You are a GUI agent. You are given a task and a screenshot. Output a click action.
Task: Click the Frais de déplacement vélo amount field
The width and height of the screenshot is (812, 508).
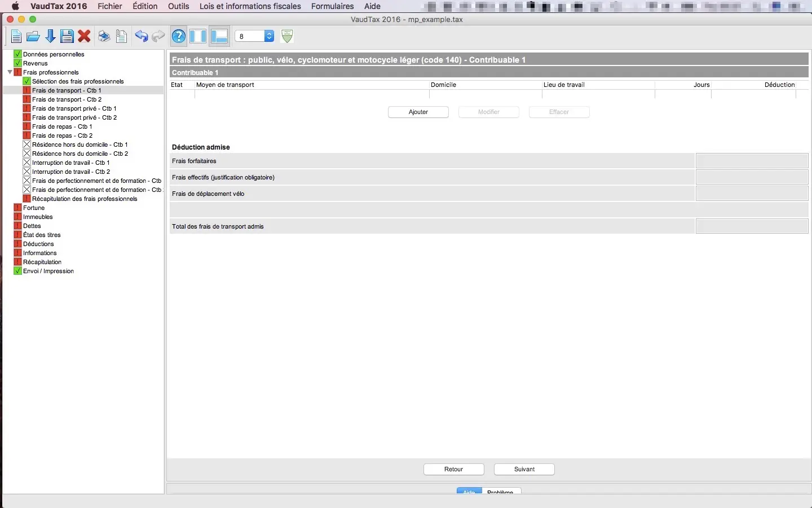tap(752, 194)
